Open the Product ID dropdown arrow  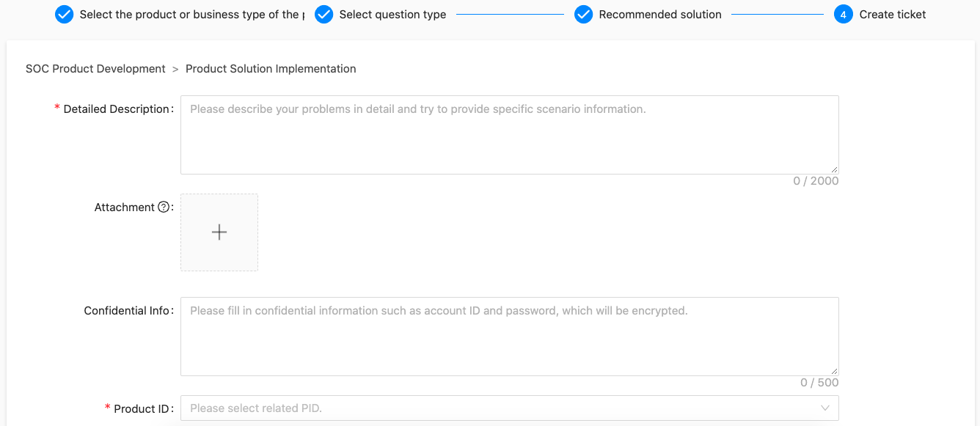tap(825, 408)
